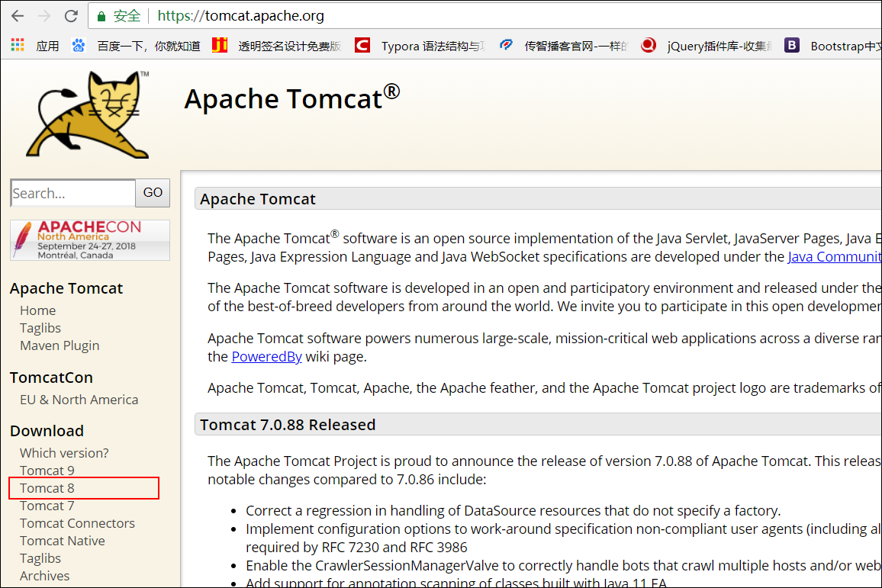Open the 百度一下，你就知道 bookmark
Screen dimensions: 882x588
149,46
